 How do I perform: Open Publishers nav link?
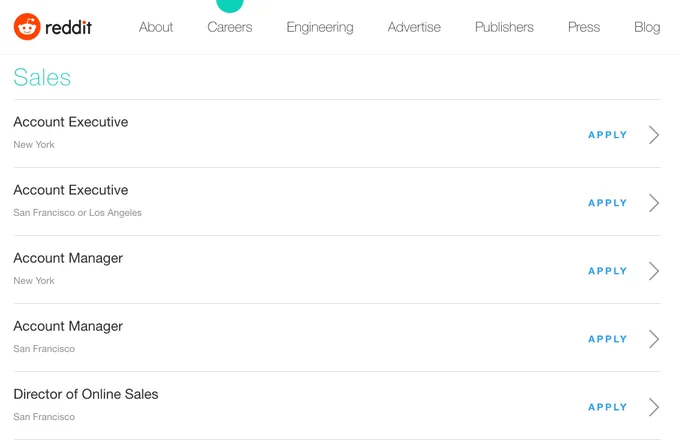[x=504, y=27]
